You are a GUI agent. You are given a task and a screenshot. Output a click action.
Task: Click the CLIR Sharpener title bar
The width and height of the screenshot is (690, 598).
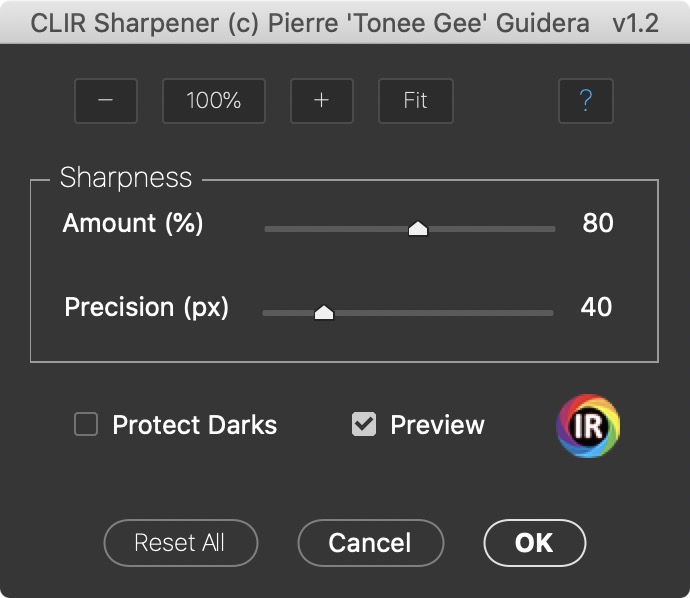[344, 24]
